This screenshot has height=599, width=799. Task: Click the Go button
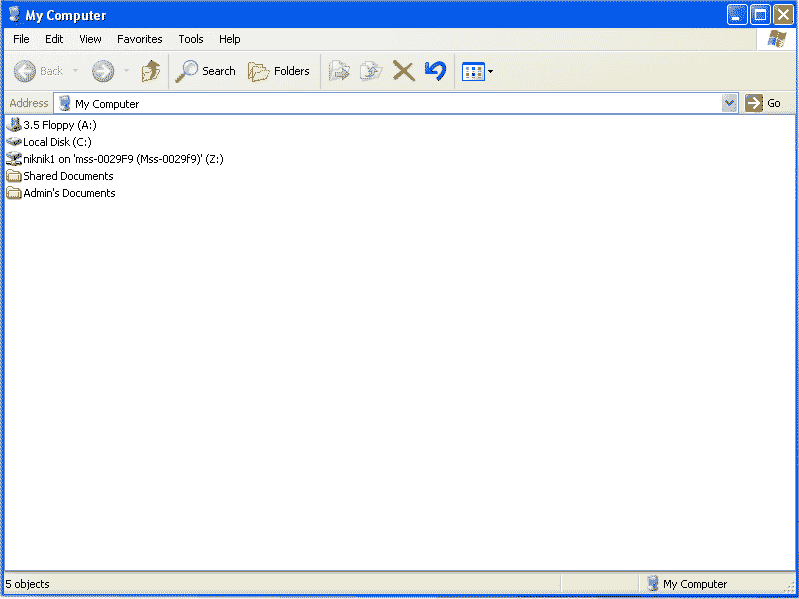pyautogui.click(x=763, y=103)
